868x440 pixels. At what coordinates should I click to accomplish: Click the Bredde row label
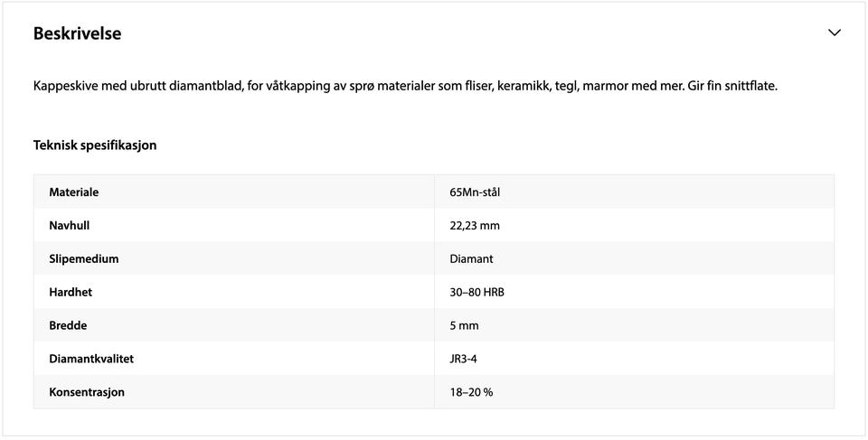(68, 325)
